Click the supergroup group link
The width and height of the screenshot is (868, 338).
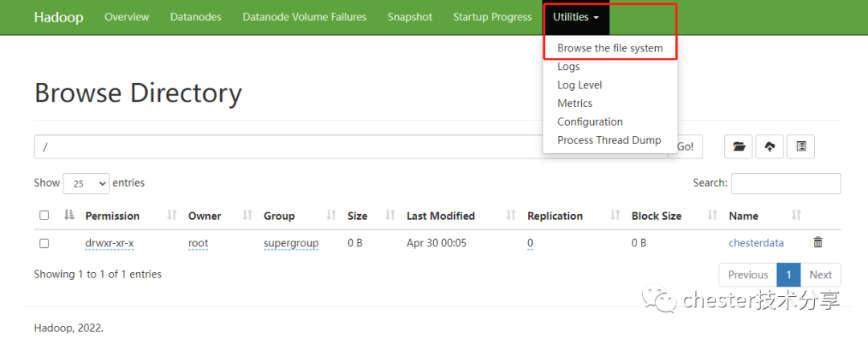point(291,243)
